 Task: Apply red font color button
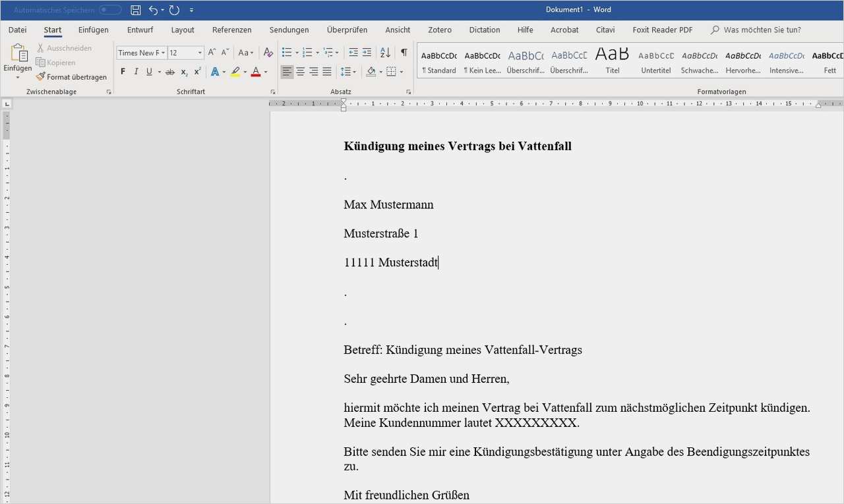[256, 72]
